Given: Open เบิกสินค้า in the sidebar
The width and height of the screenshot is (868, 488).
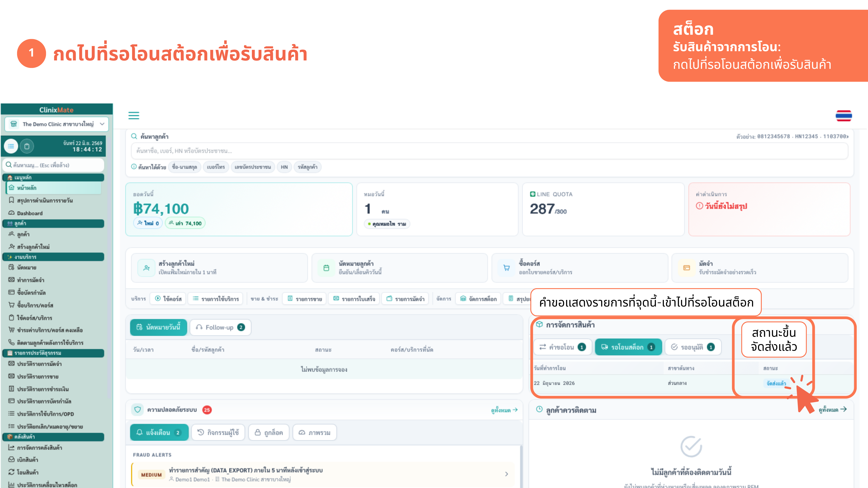Looking at the screenshot, I should 23,460.
